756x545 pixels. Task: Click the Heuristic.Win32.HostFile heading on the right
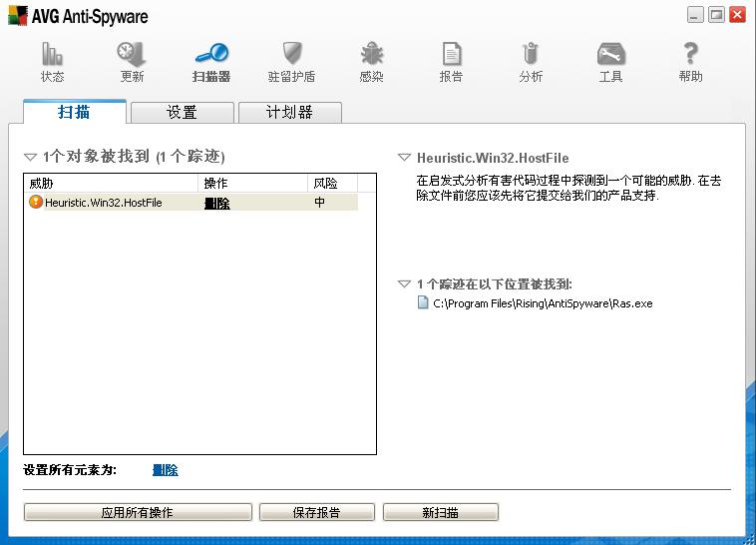pyautogui.click(x=493, y=158)
